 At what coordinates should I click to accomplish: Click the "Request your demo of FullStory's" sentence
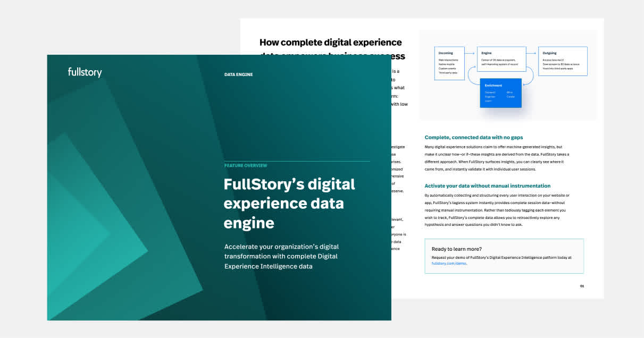501,260
